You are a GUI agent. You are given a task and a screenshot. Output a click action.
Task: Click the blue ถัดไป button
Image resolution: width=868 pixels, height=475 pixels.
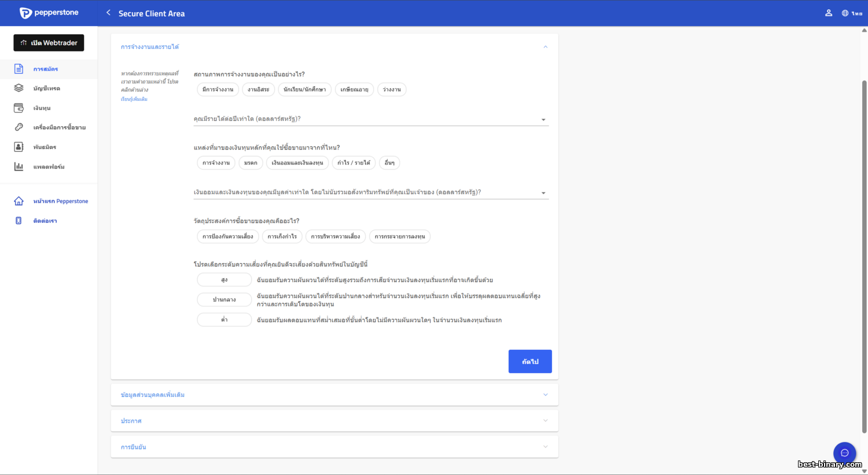529,361
